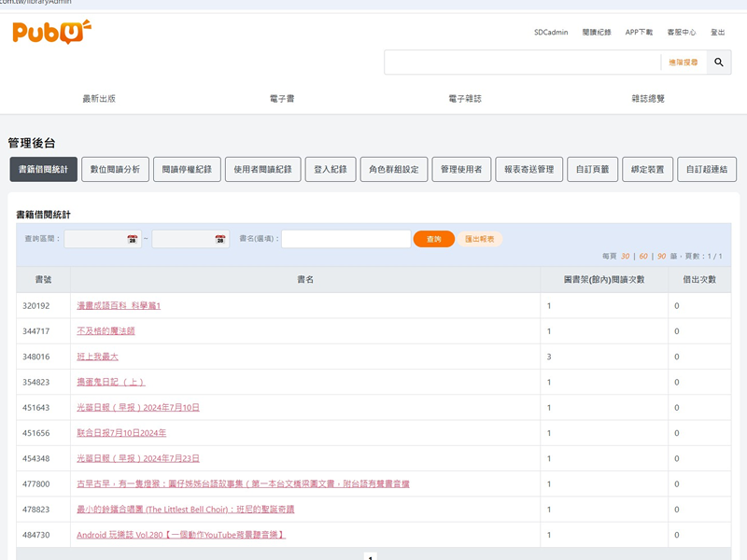Open 報表寄送管理 tab
This screenshot has width=747, height=560.
coord(529,169)
